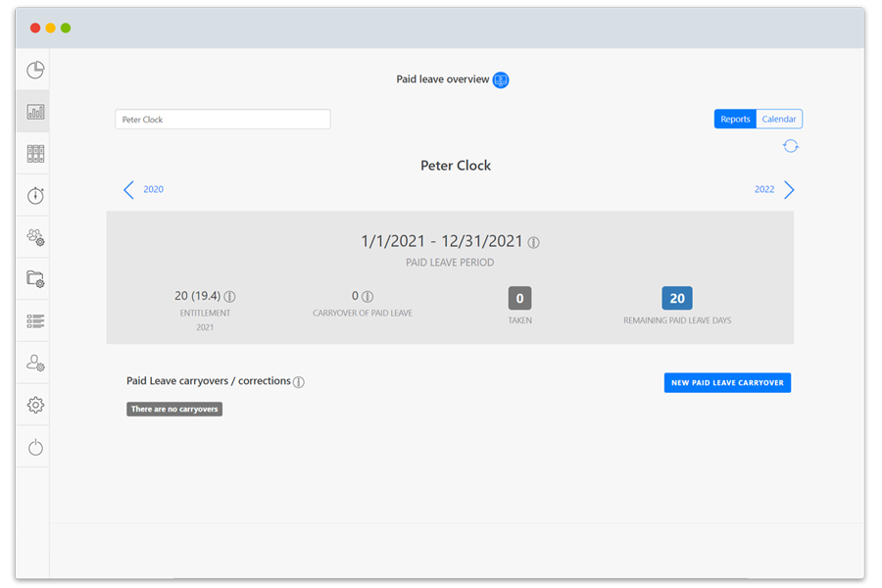Click the info icon next to entitlement 20 (19.4)
The height and width of the screenshot is (588, 882).
click(x=229, y=297)
